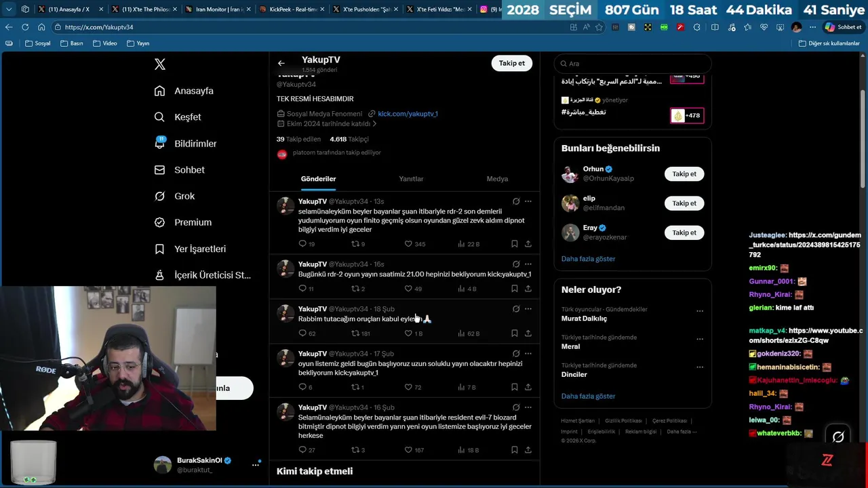Follow elip with Takip et button

684,203
